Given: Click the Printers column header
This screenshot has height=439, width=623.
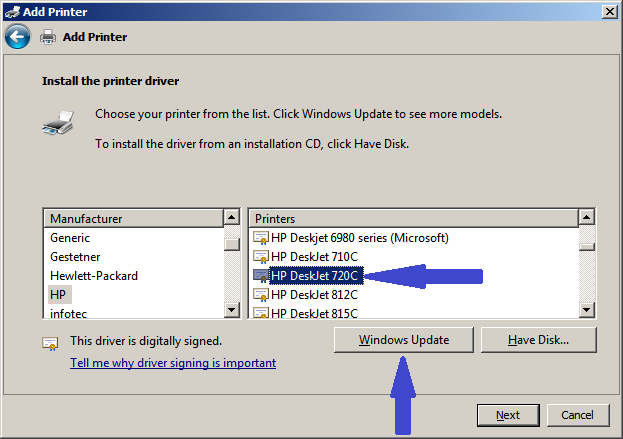Looking at the screenshot, I should point(414,219).
